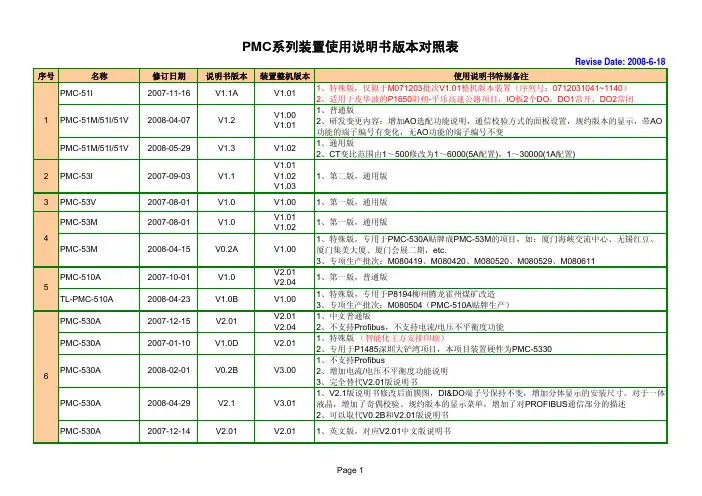Viewport: 702px width, 496px height.
Task: Select the manual version cell V1.0D
Action: tap(226, 343)
